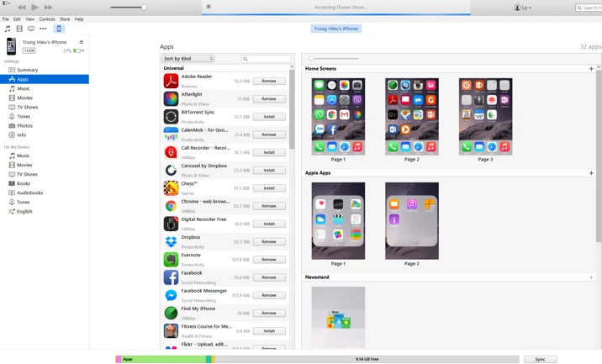The width and height of the screenshot is (602, 364).
Task: Click the Digital Recorder Free app icon
Action: click(x=171, y=224)
